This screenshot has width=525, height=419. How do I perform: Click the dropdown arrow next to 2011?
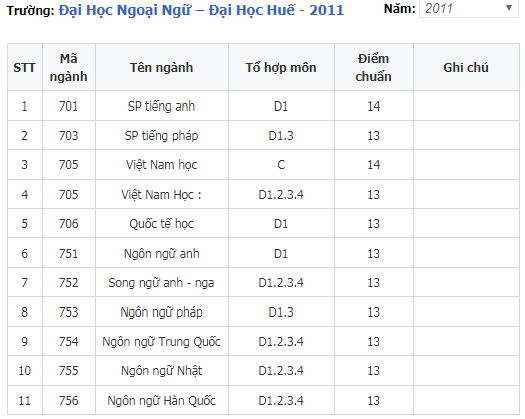pos(509,8)
